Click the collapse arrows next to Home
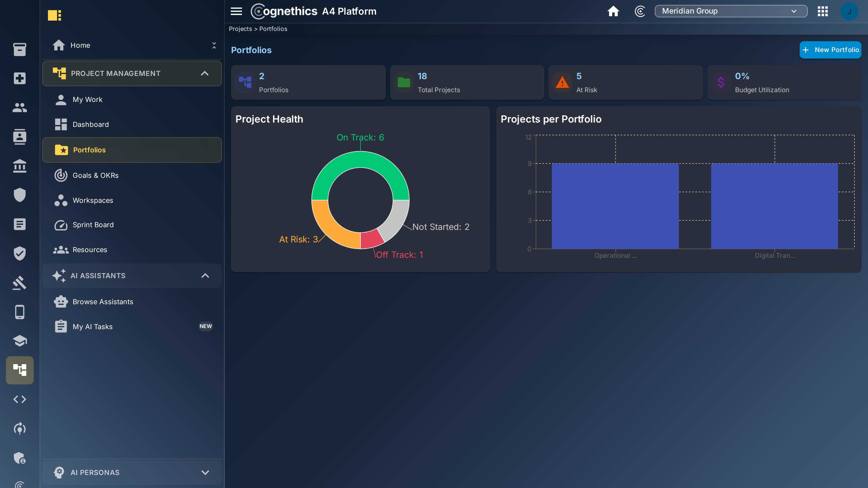868x488 pixels. (214, 45)
